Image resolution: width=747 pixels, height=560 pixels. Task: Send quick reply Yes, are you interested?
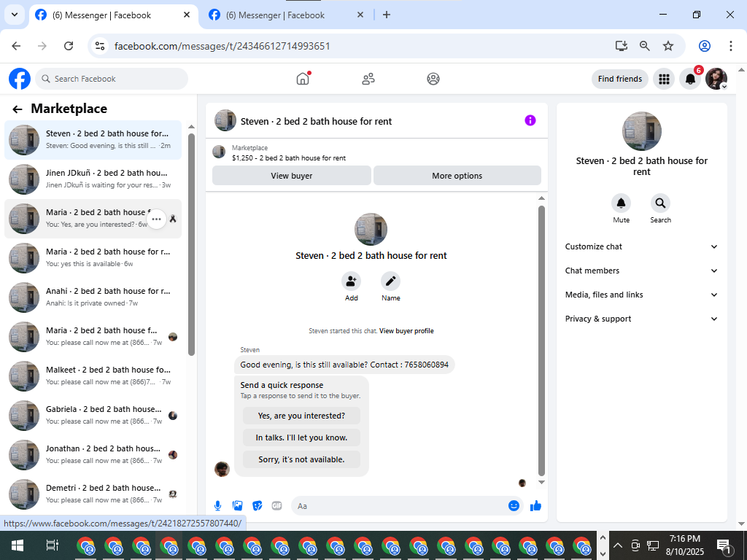click(301, 416)
